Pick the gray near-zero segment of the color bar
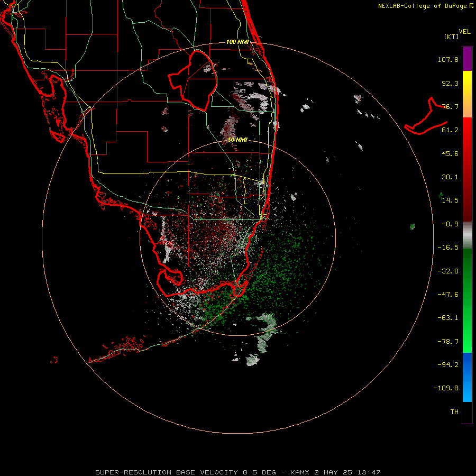This screenshot has width=476, height=476. [x=467, y=235]
